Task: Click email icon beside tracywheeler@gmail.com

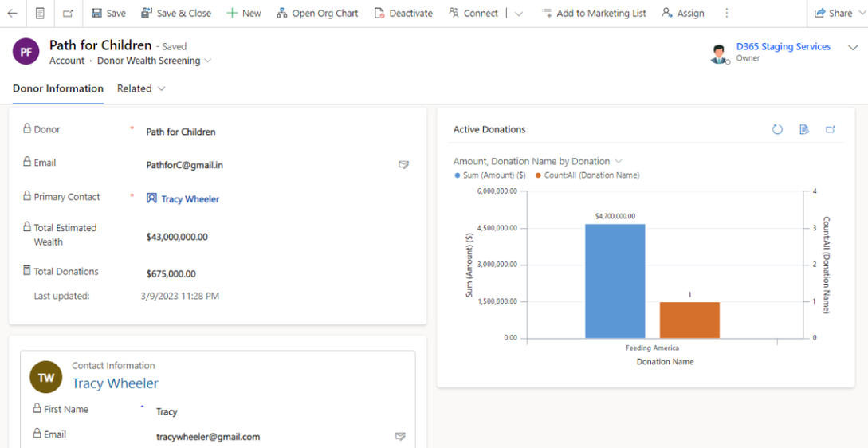Action: point(400,437)
